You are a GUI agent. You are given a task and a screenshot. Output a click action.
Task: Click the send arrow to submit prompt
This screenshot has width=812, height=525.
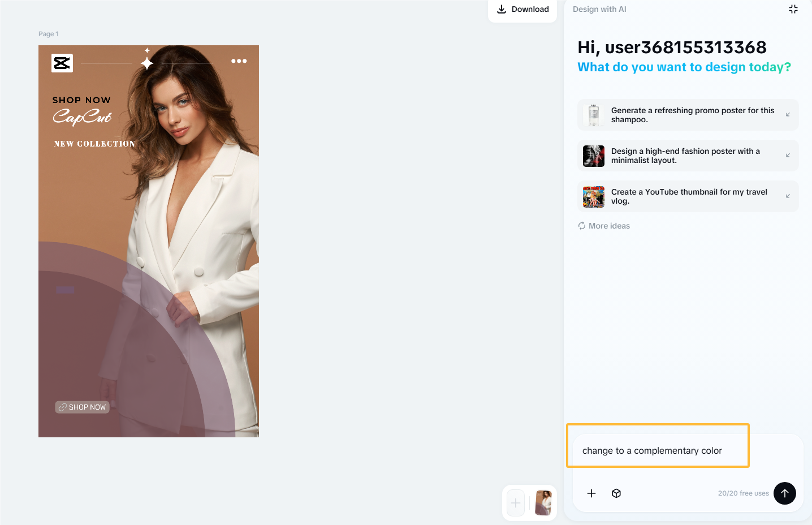785,493
